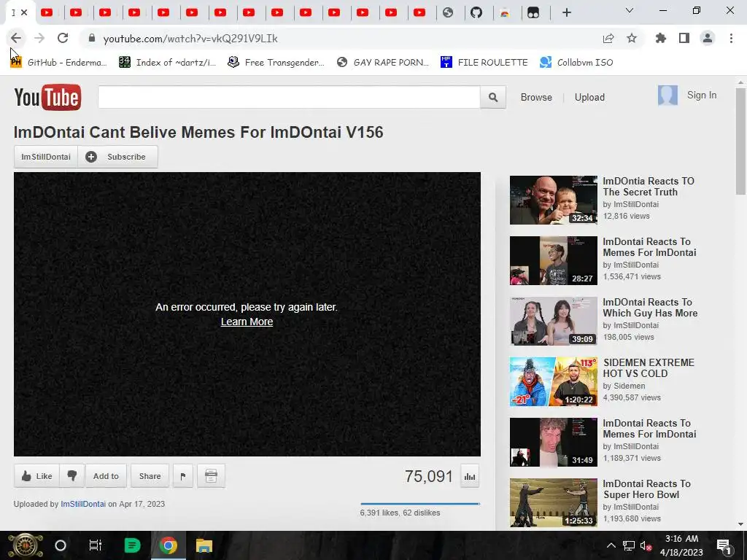Open the transcript icon button

point(211,475)
